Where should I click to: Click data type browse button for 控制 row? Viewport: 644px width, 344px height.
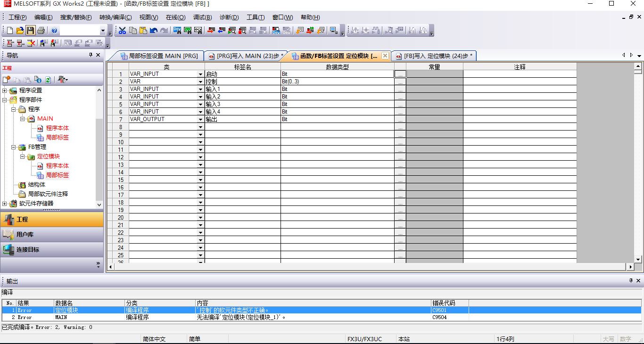tap(400, 82)
